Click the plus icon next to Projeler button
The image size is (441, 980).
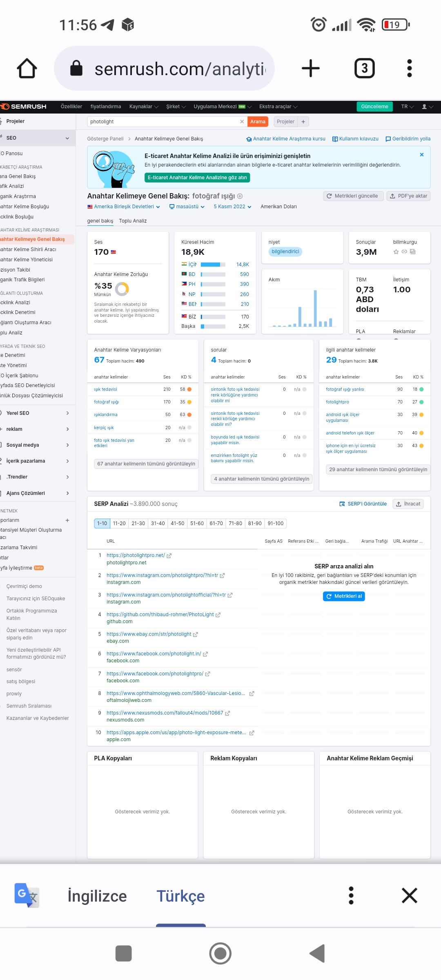pos(303,122)
